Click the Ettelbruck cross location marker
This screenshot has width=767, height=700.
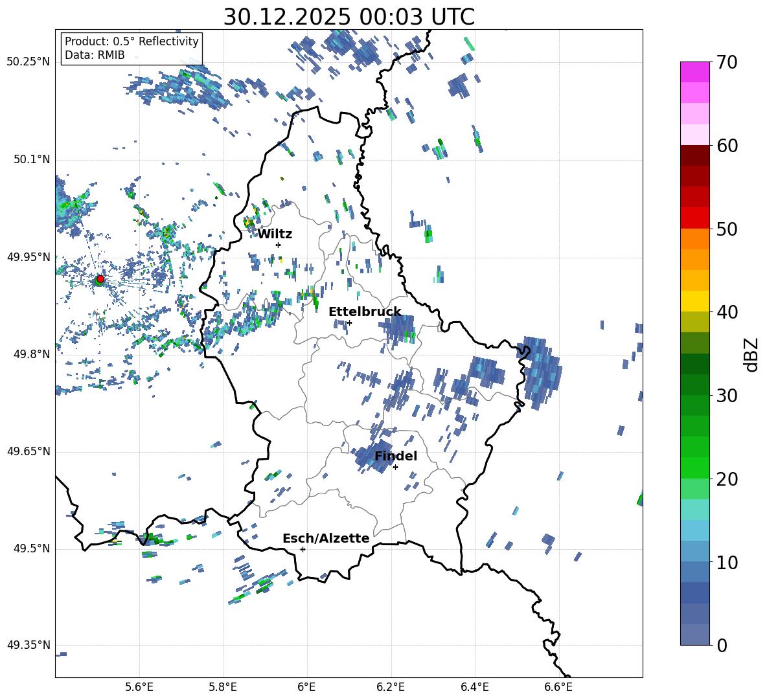[x=349, y=322]
